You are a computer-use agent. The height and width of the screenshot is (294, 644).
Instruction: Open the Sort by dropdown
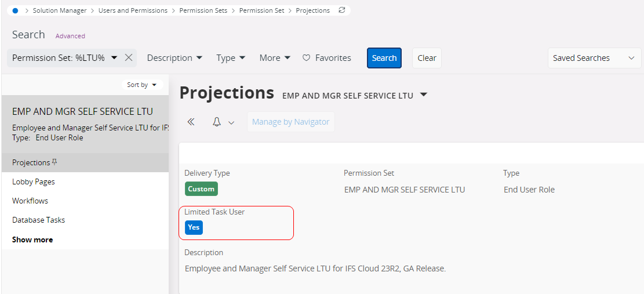[x=142, y=85]
